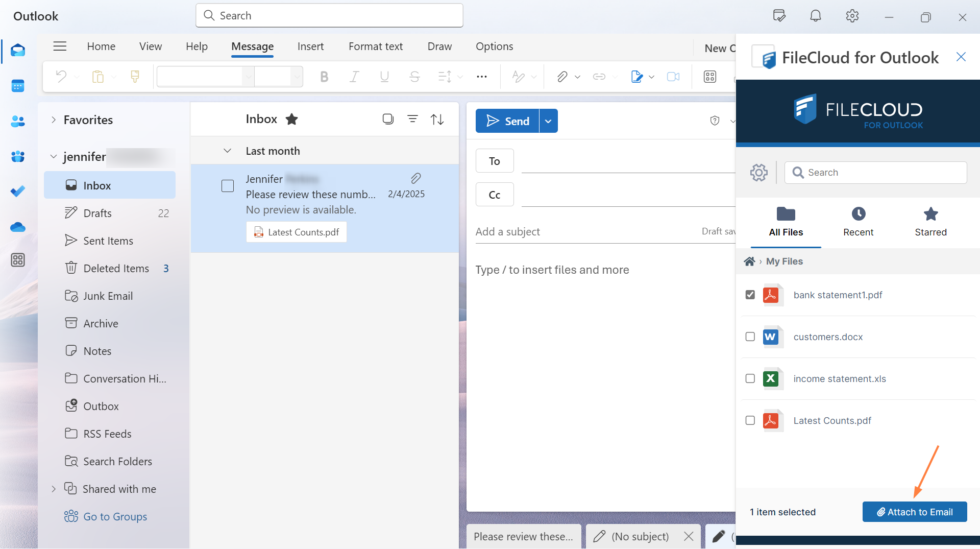Image resolution: width=980 pixels, height=549 pixels.
Task: Open OneDrive from the sidebar
Action: 18,227
